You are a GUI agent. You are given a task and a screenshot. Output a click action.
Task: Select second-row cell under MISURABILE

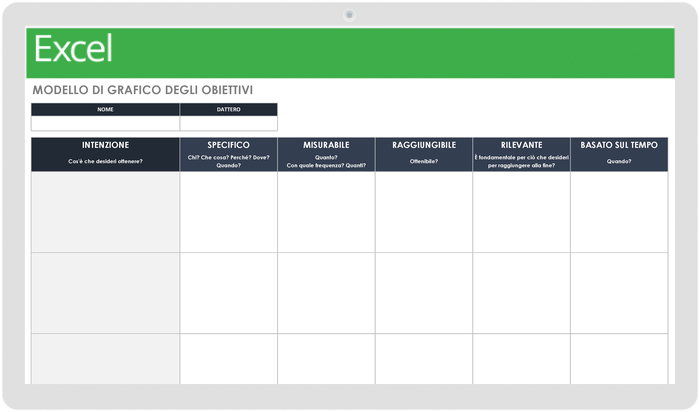point(326,293)
